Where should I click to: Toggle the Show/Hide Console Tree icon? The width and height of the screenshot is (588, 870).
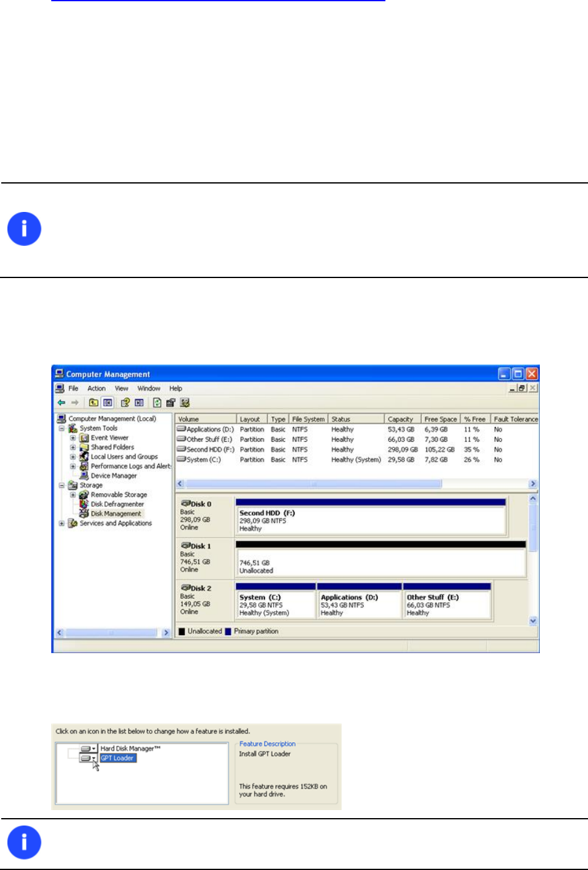pos(107,403)
